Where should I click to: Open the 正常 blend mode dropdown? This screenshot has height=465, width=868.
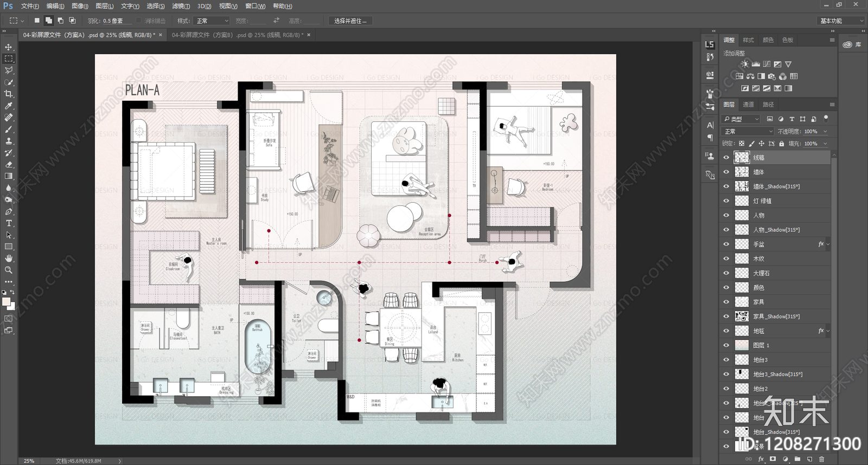(748, 131)
